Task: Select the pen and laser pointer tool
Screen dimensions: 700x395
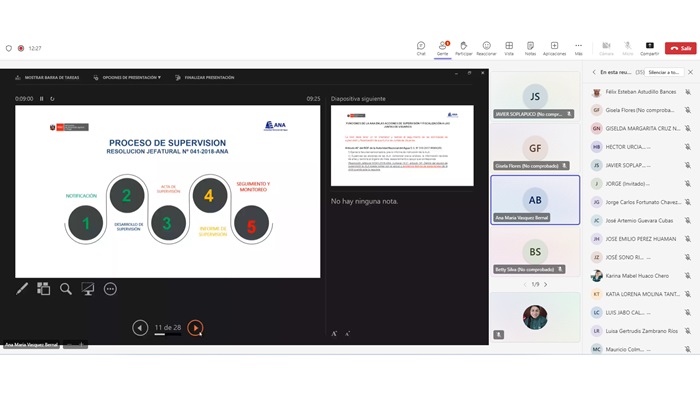Action: [x=21, y=289]
